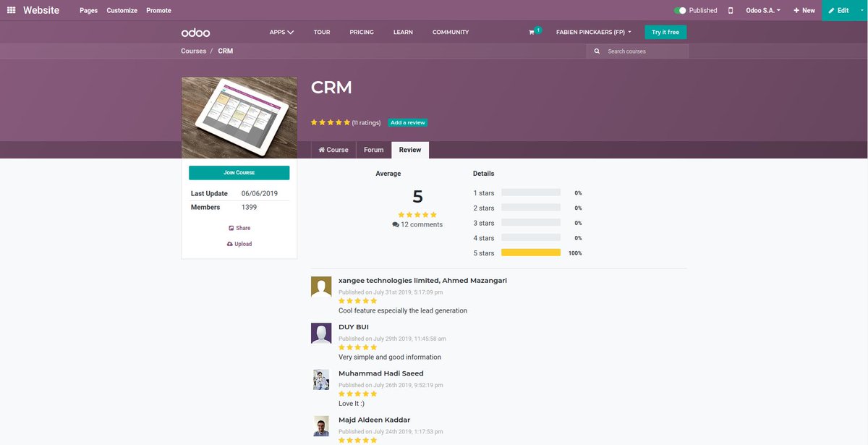Open the Pages menu
The image size is (868, 445).
click(x=88, y=10)
